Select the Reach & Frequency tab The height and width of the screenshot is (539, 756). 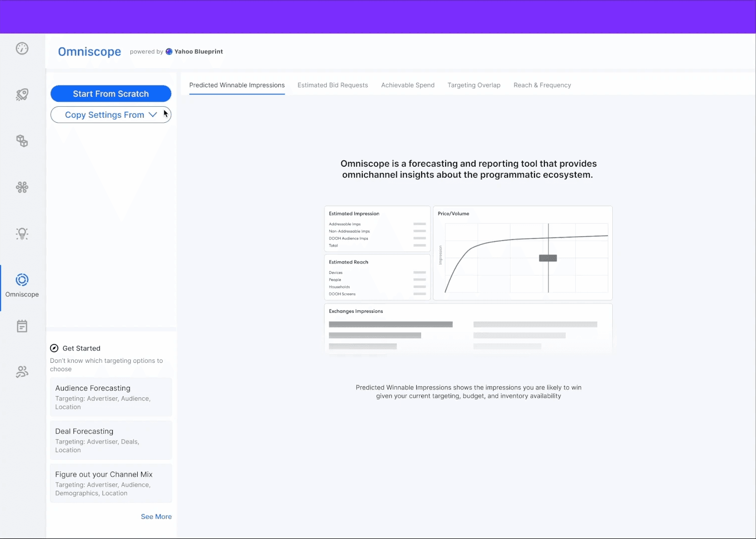coord(542,85)
